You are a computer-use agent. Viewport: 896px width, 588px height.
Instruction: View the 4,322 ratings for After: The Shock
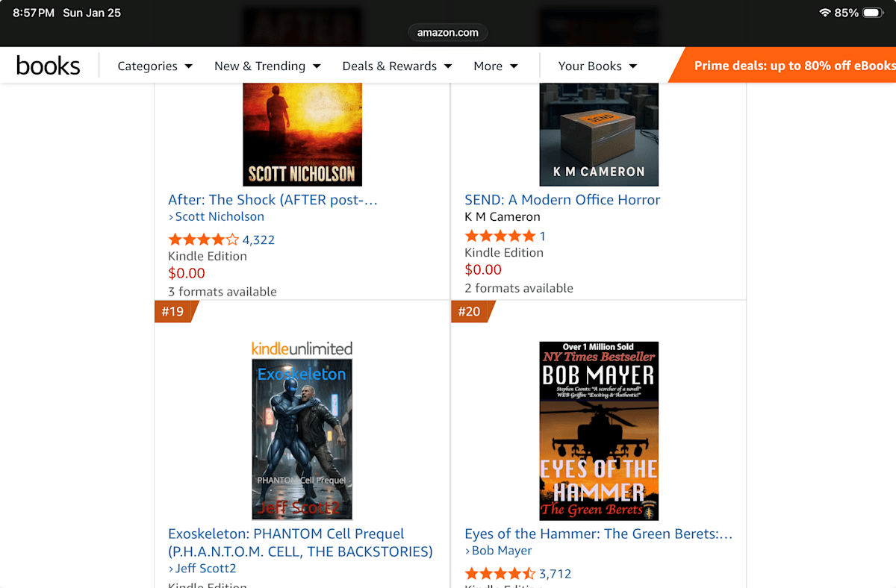point(258,240)
